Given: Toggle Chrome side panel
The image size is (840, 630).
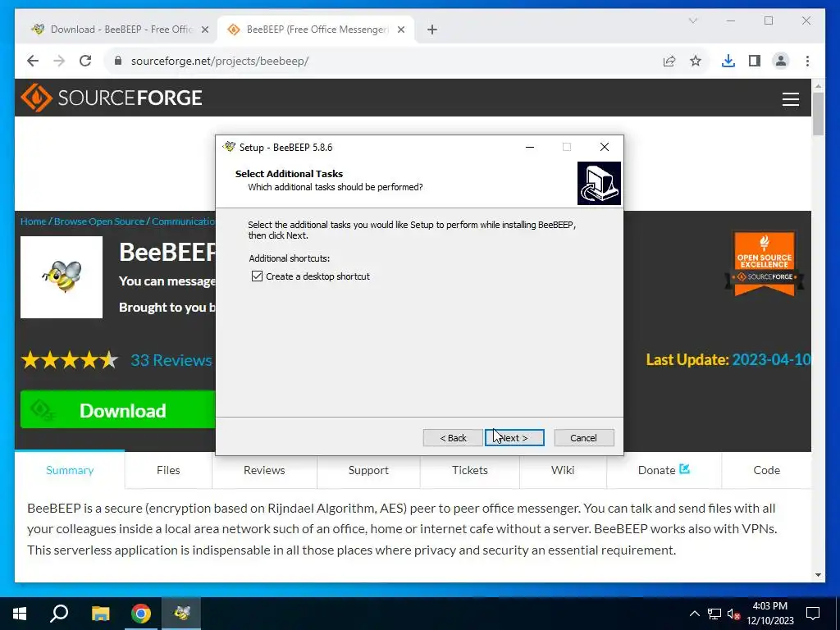Looking at the screenshot, I should click(755, 61).
